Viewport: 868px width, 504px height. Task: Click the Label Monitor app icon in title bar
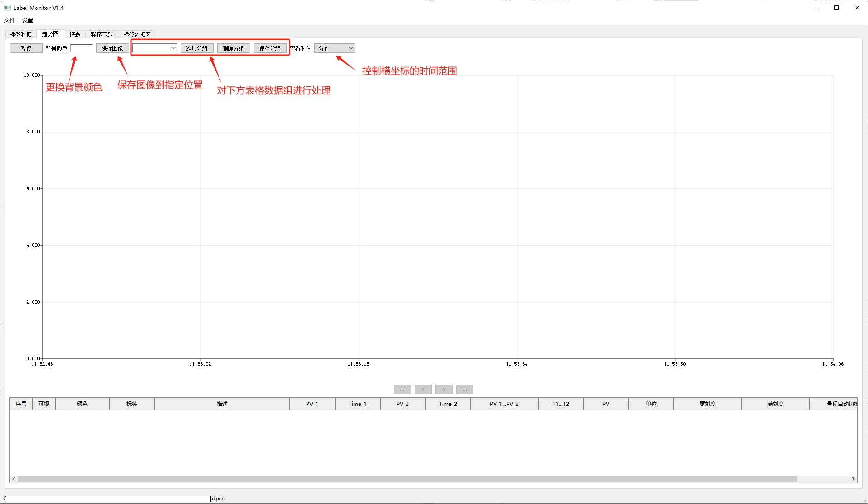(x=7, y=8)
